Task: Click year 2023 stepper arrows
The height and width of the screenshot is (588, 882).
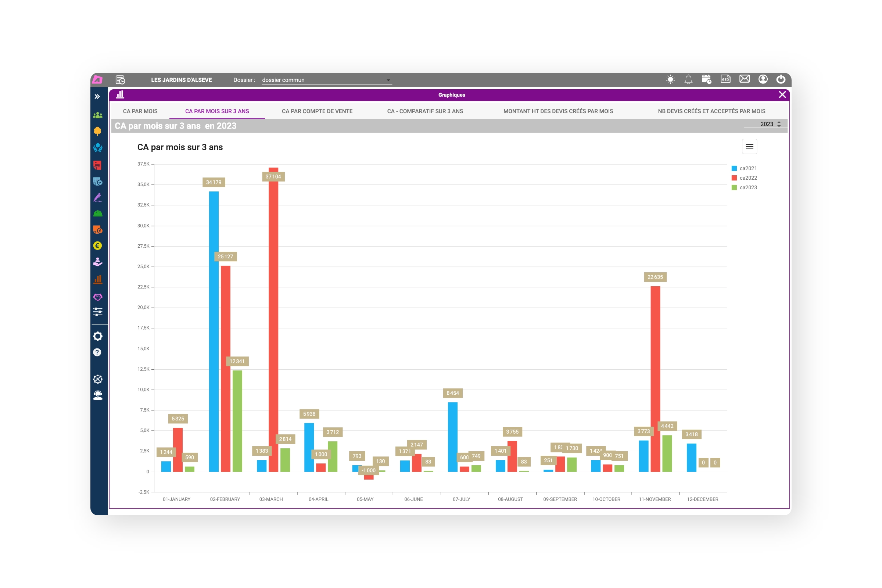Action: pos(779,124)
